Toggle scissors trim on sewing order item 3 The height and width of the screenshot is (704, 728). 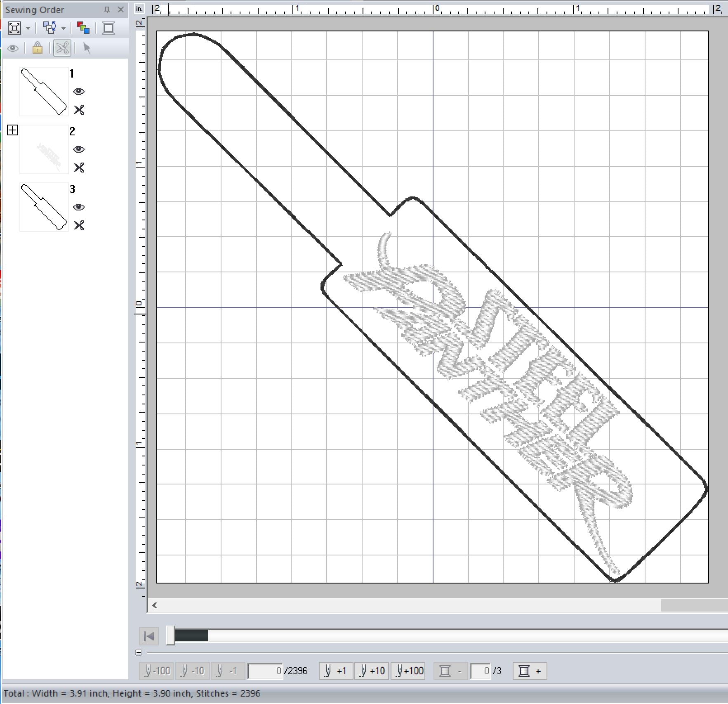click(79, 225)
